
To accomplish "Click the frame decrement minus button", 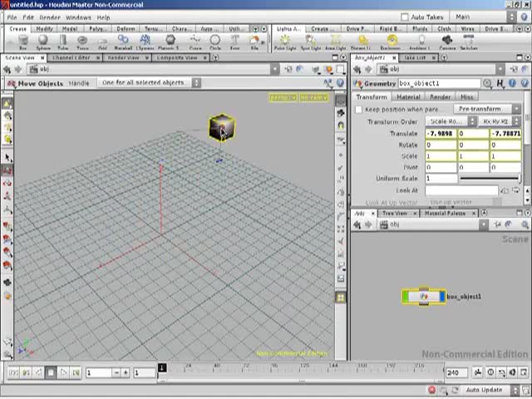I will pos(116,372).
